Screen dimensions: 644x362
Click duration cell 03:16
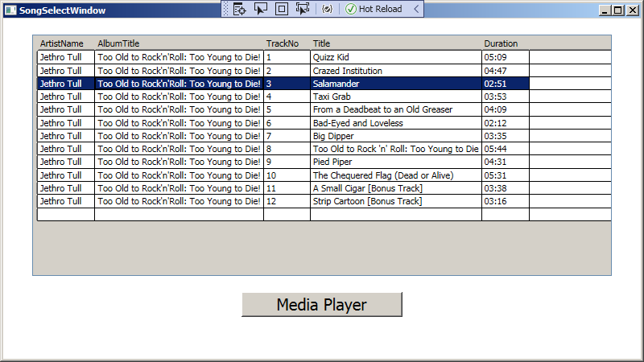click(x=506, y=201)
